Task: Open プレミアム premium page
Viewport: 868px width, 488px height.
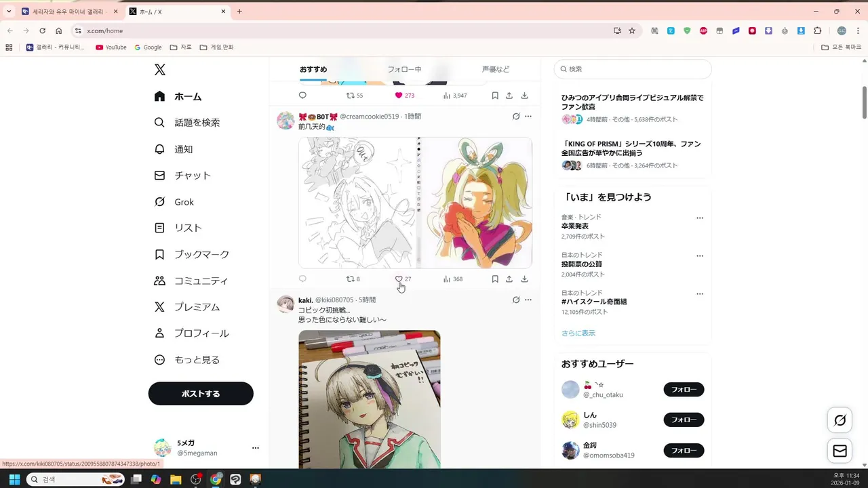Action: pos(187,307)
